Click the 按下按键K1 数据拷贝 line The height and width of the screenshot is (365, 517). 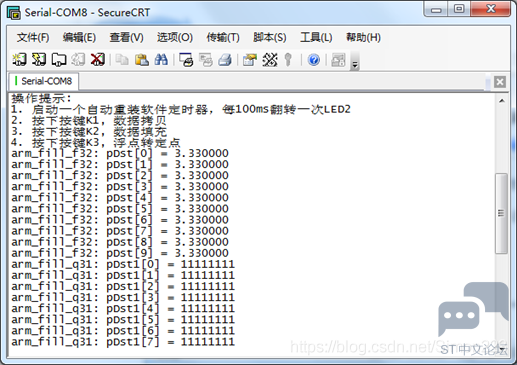click(x=89, y=120)
